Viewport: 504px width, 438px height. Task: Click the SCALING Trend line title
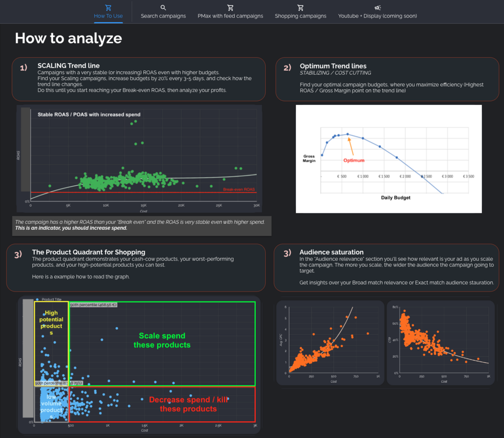tap(69, 66)
